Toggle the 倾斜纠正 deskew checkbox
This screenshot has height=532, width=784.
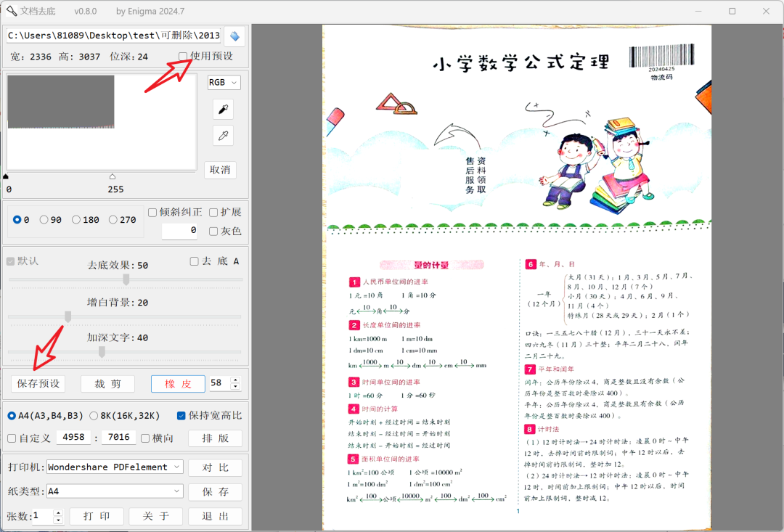click(x=152, y=213)
